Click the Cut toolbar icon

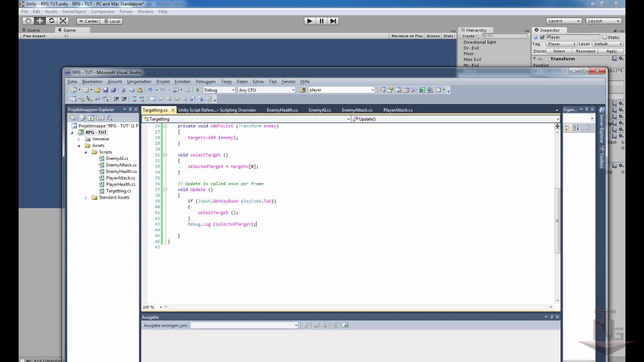124,90
